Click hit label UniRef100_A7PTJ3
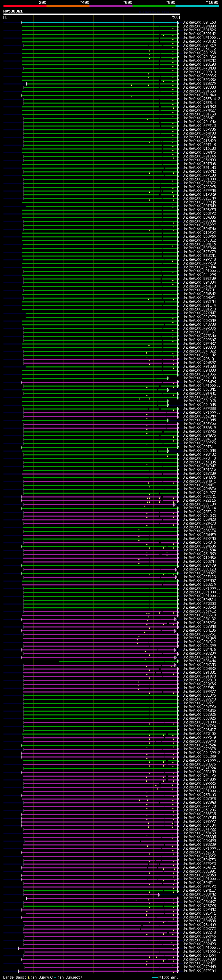222x980 pixels. 199,125
